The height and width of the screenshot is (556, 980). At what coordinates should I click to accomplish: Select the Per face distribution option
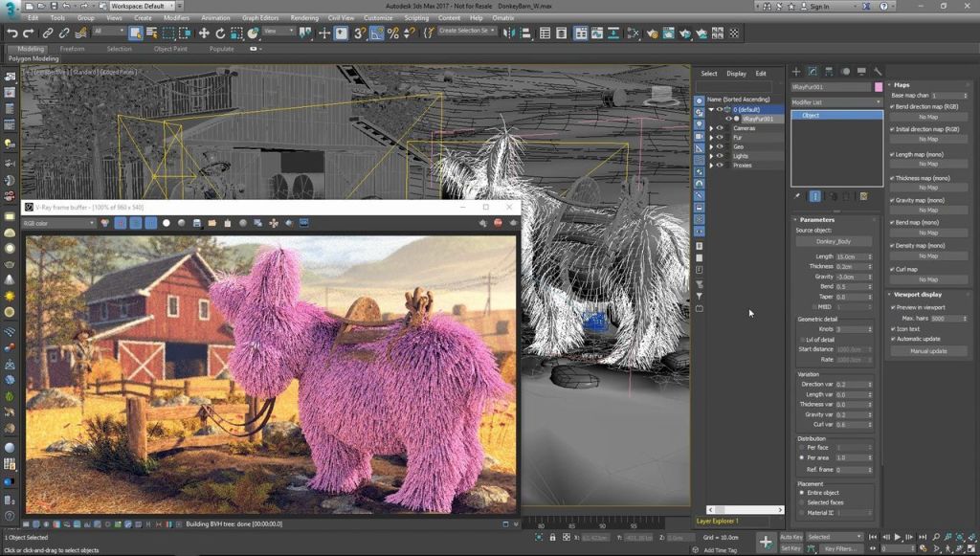[802, 447]
